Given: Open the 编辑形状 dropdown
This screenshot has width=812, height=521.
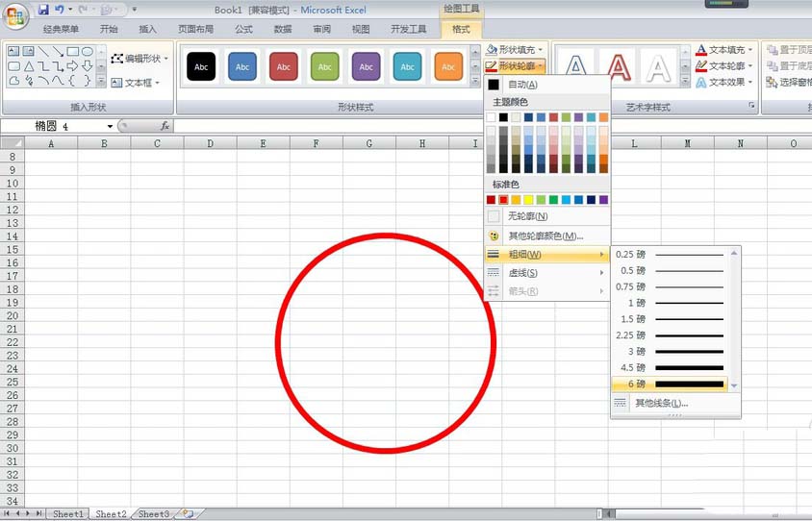Looking at the screenshot, I should [x=140, y=59].
